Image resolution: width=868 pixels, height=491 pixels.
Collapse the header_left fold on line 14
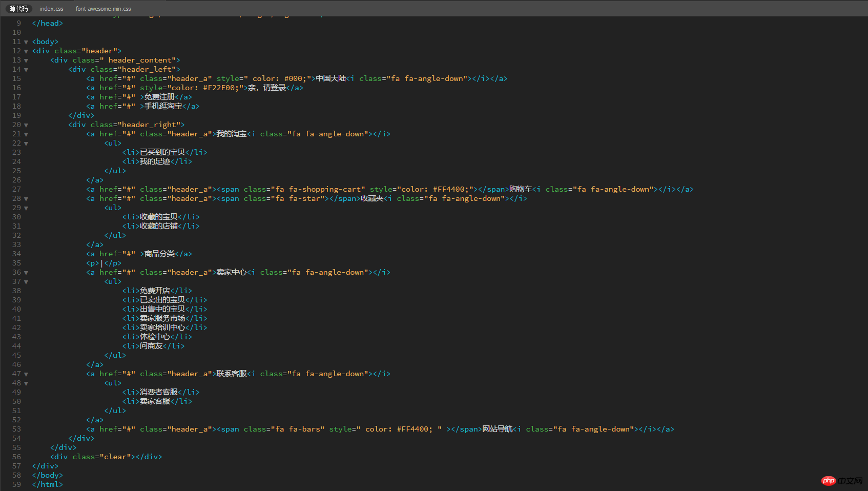[26, 70]
